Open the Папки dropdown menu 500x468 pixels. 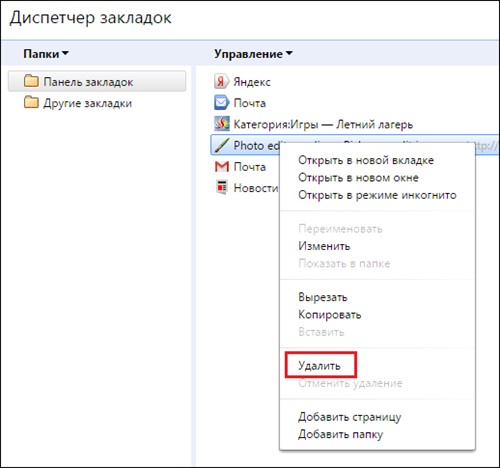(46, 54)
